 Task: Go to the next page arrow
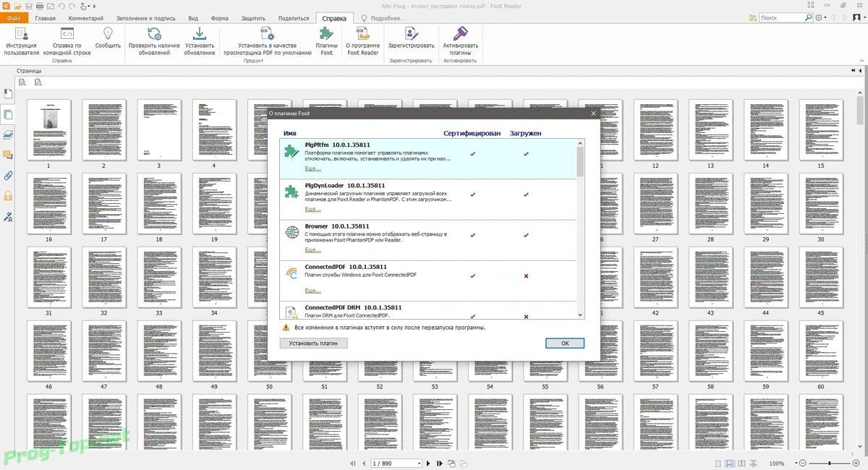pyautogui.click(x=428, y=463)
